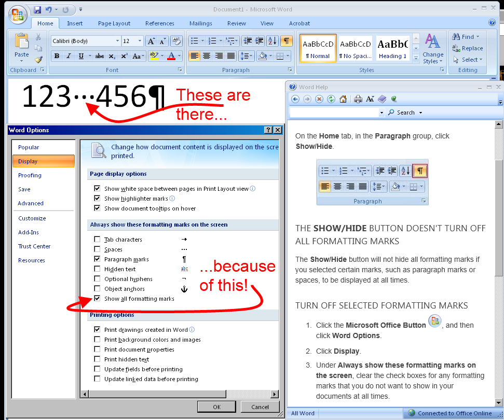Expand the Word Help Search options arrow

420,113
